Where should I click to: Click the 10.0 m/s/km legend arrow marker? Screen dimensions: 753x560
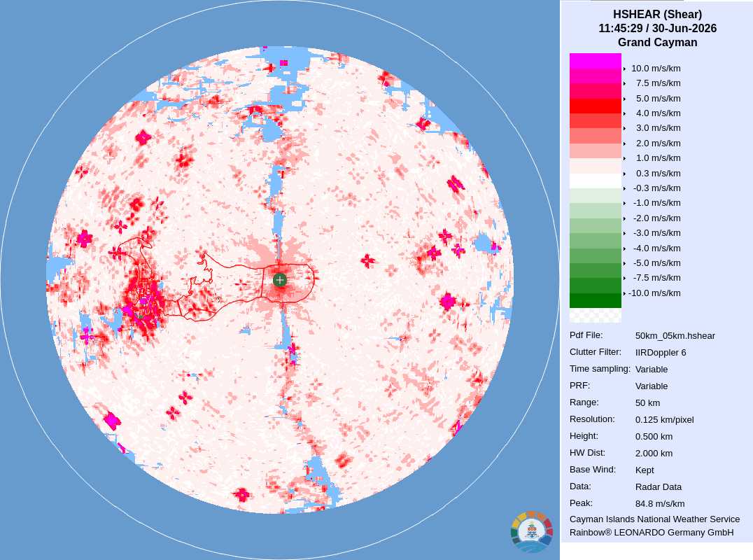pos(624,69)
